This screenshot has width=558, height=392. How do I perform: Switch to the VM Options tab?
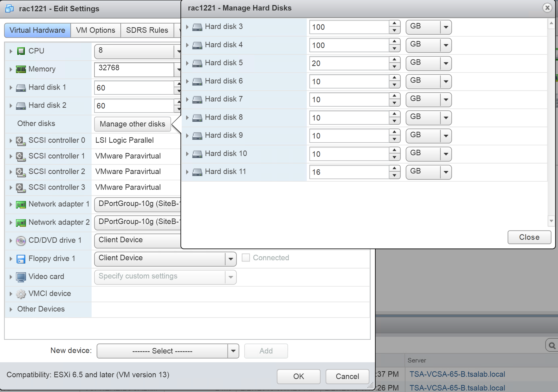tap(96, 30)
